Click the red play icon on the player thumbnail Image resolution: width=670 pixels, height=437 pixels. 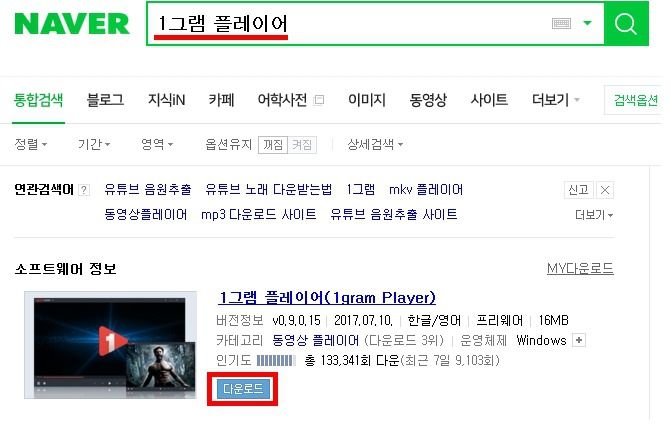pos(111,340)
